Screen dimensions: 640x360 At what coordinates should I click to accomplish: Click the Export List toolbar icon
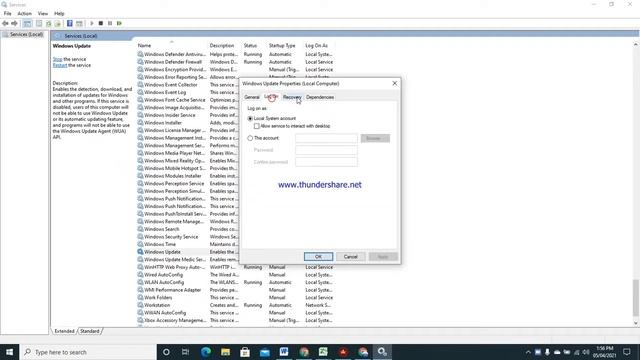point(58,23)
